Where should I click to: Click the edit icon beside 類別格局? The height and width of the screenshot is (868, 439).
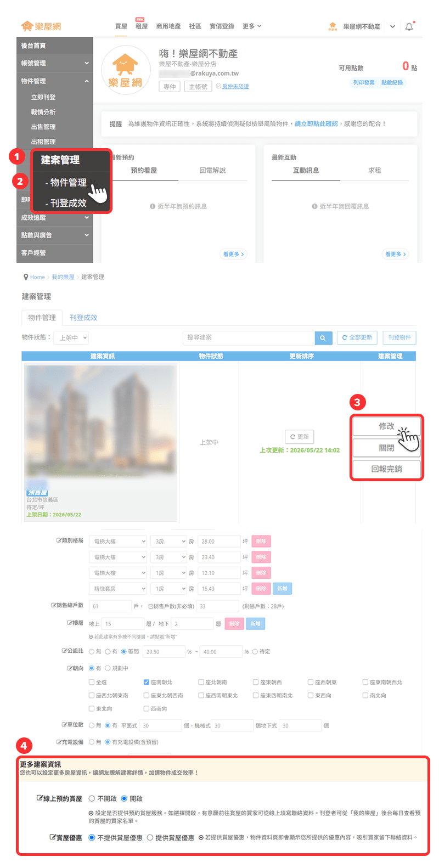click(59, 540)
